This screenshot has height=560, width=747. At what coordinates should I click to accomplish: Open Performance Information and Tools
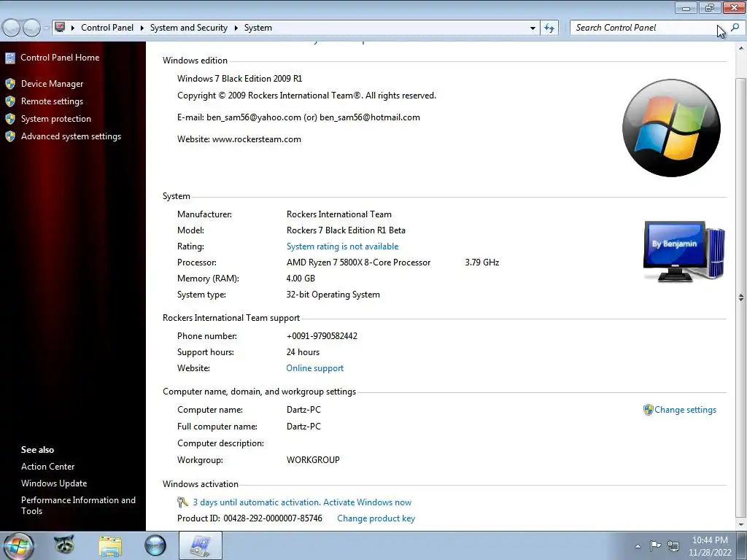coord(78,505)
